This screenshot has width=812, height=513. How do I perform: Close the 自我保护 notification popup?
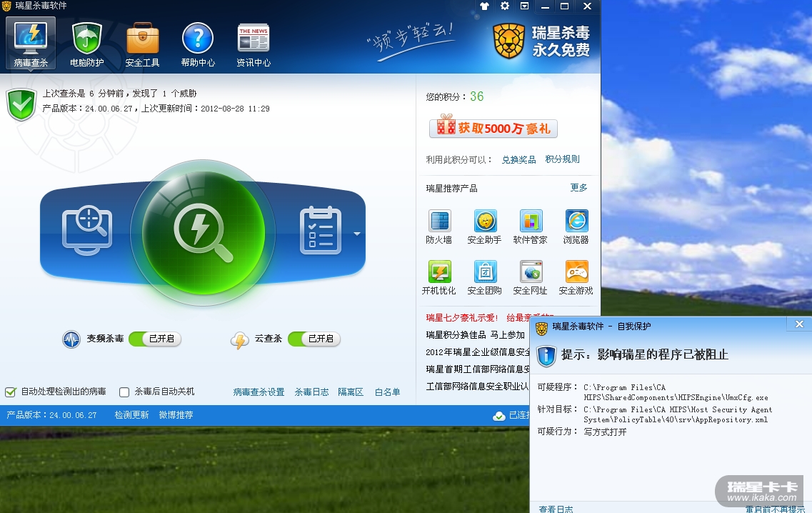[x=800, y=324]
